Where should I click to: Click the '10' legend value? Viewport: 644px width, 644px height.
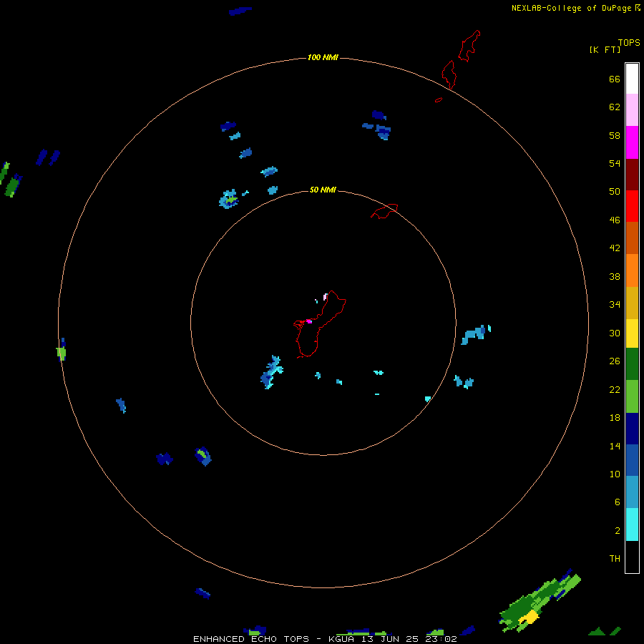[x=615, y=474]
